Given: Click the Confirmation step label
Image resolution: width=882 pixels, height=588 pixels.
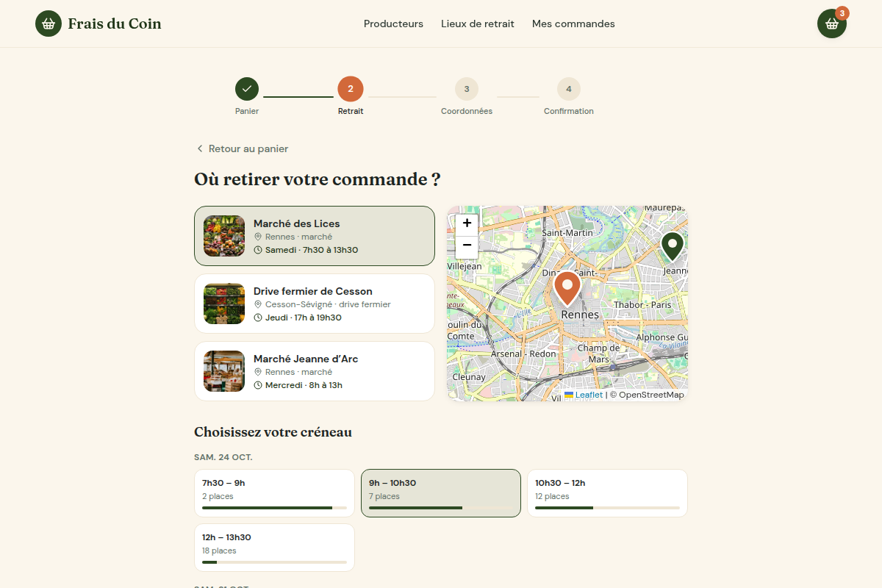Looking at the screenshot, I should click(569, 112).
